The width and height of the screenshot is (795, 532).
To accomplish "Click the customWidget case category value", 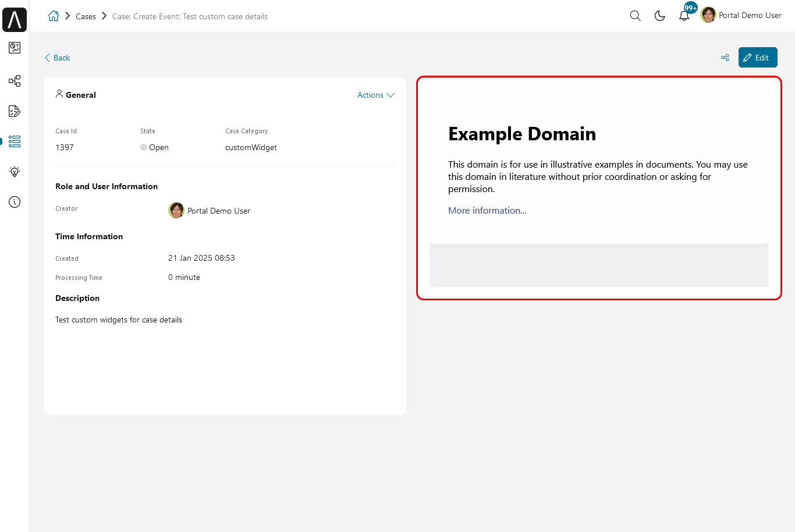I will click(x=251, y=147).
